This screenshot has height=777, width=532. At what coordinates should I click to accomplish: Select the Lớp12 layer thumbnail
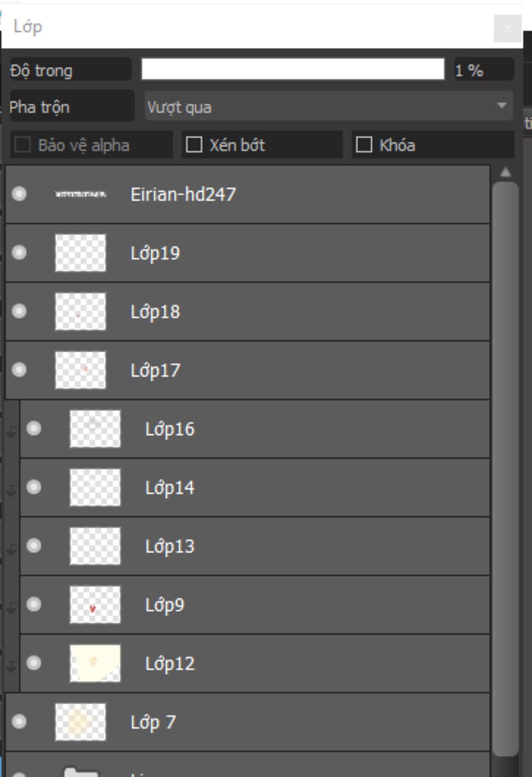click(95, 663)
